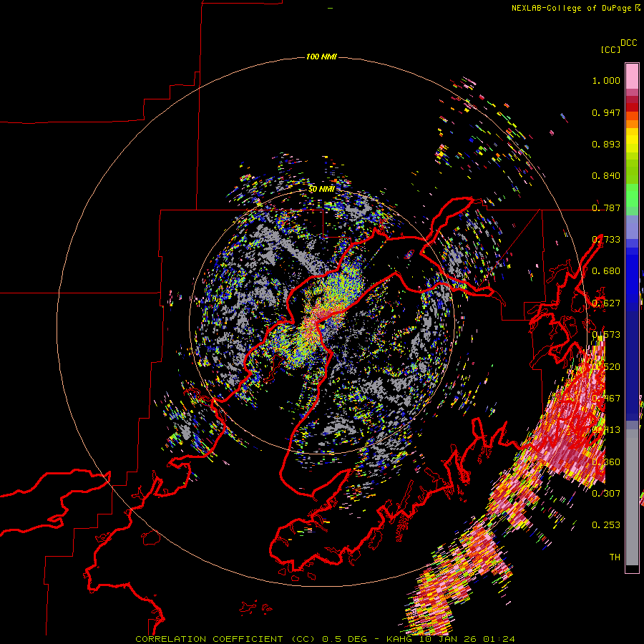Screen dimensions: 644x644
Task: Click the NEXLAB-College of DuPage text
Action: (x=571, y=8)
